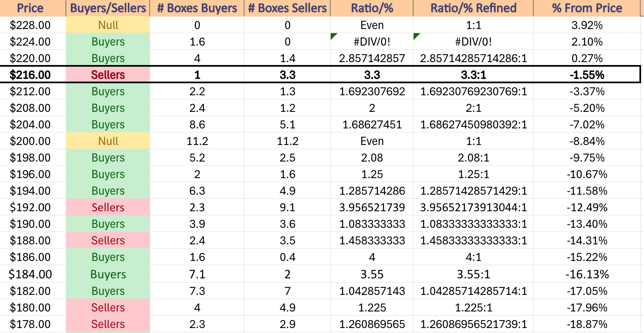
Task: Click the $194.00 price cell
Action: click(33, 191)
